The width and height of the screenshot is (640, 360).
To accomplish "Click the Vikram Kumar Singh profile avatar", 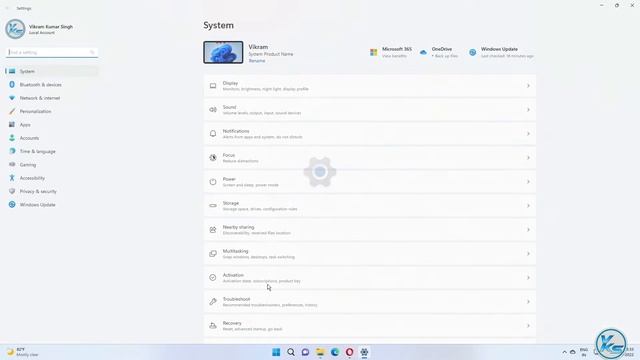I will pyautogui.click(x=16, y=29).
